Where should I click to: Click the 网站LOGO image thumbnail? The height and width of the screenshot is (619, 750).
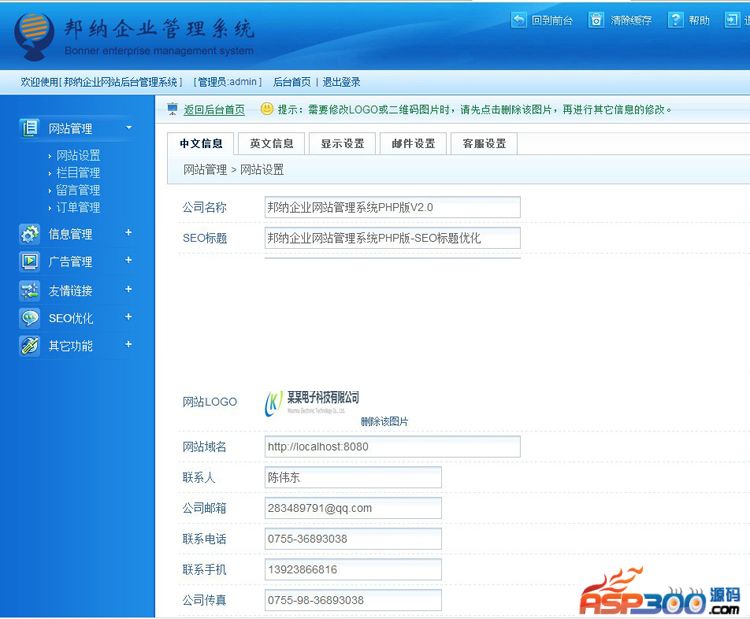tap(312, 403)
